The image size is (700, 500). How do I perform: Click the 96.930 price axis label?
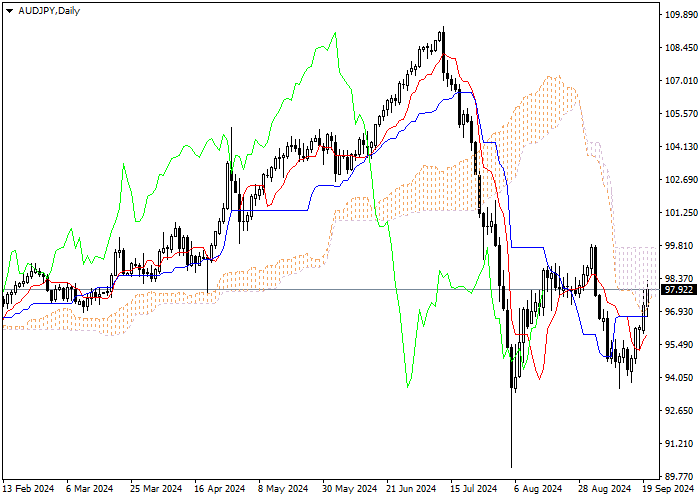[679, 312]
